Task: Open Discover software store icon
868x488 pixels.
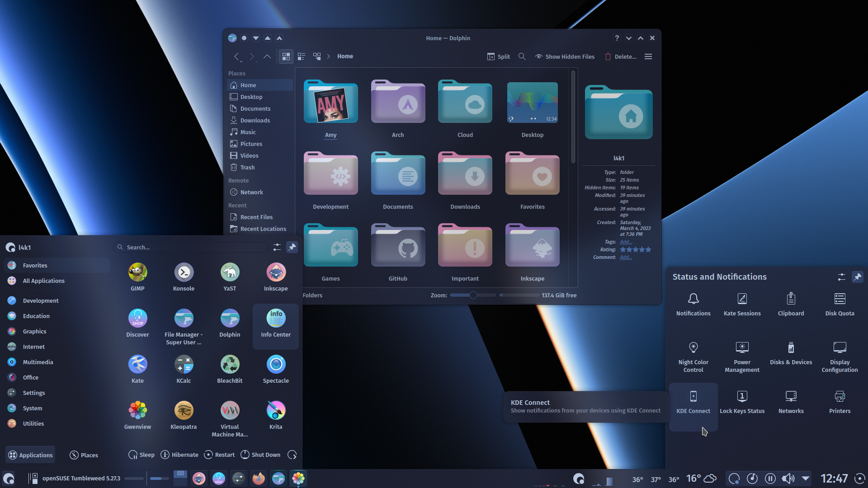Action: pyautogui.click(x=137, y=323)
